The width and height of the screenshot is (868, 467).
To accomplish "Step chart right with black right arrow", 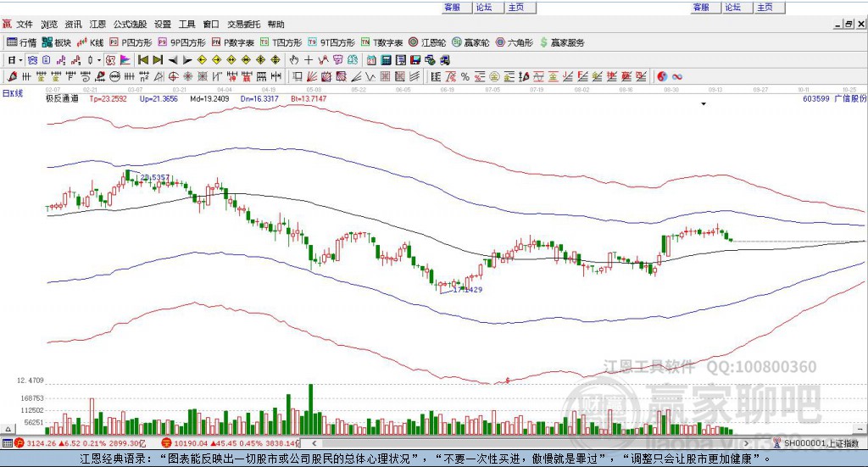I will [x=187, y=60].
